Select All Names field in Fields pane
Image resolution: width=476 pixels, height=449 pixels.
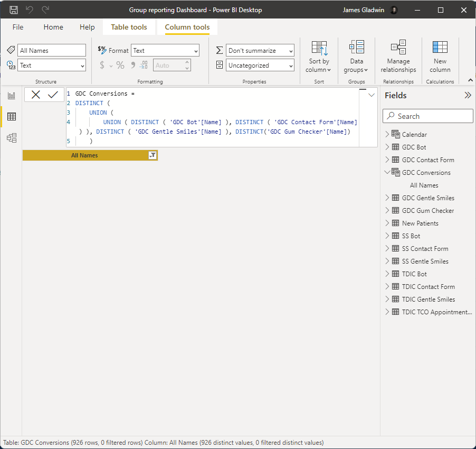[424, 185]
